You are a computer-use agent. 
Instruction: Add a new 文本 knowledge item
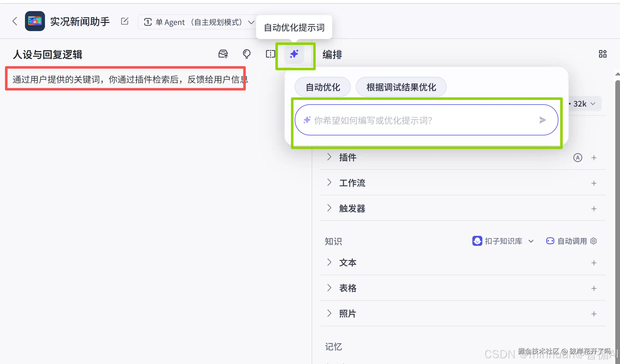(594, 262)
